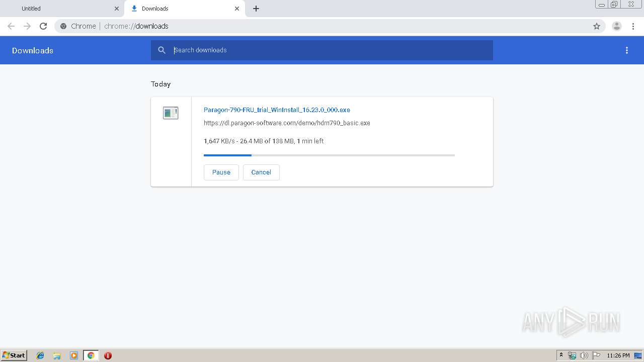This screenshot has height=362, width=644.
Task: Click the 11:26 PM taskbar clock
Action: point(618,355)
